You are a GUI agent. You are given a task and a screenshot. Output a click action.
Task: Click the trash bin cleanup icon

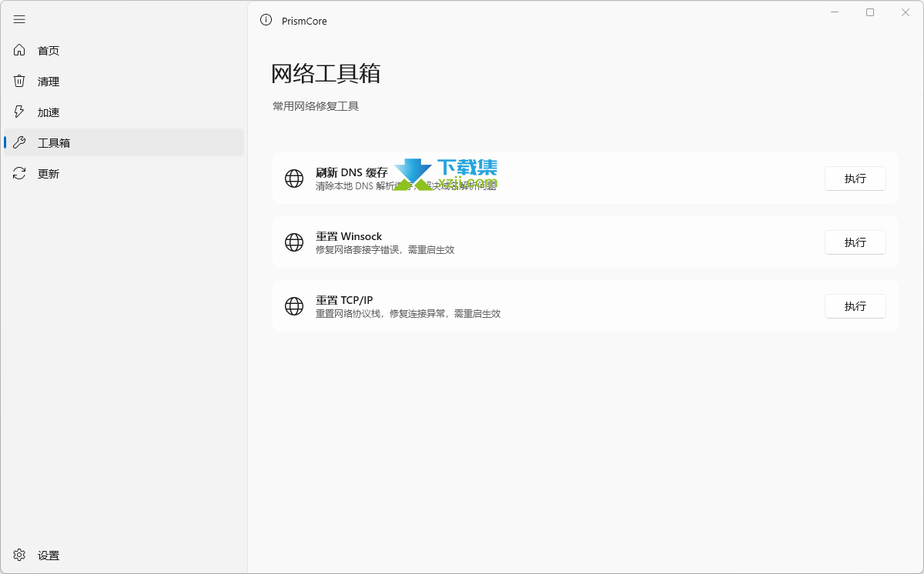19,81
